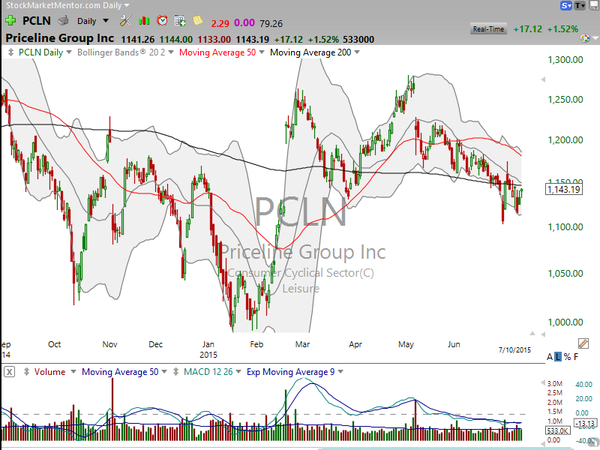Select the A scaling option
The height and width of the screenshot is (450, 600).
tap(550, 357)
